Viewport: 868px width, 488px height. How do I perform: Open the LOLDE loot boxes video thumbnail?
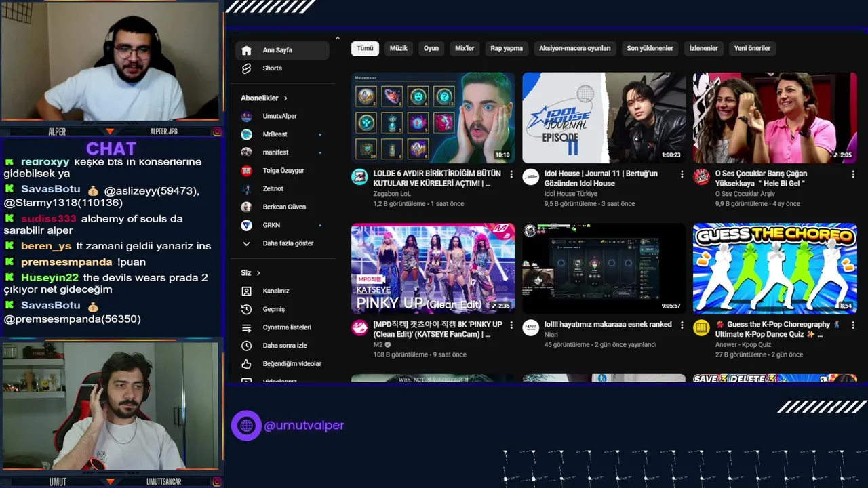click(x=433, y=118)
